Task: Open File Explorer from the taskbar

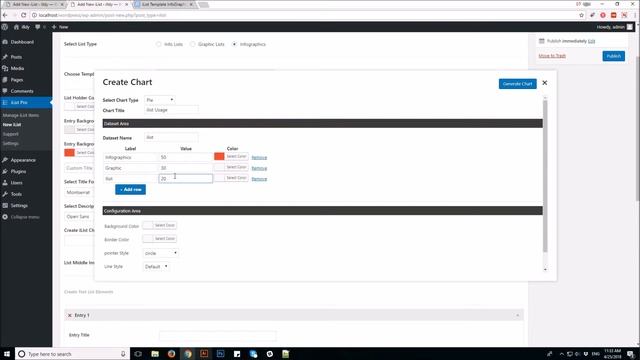Action: (155, 354)
